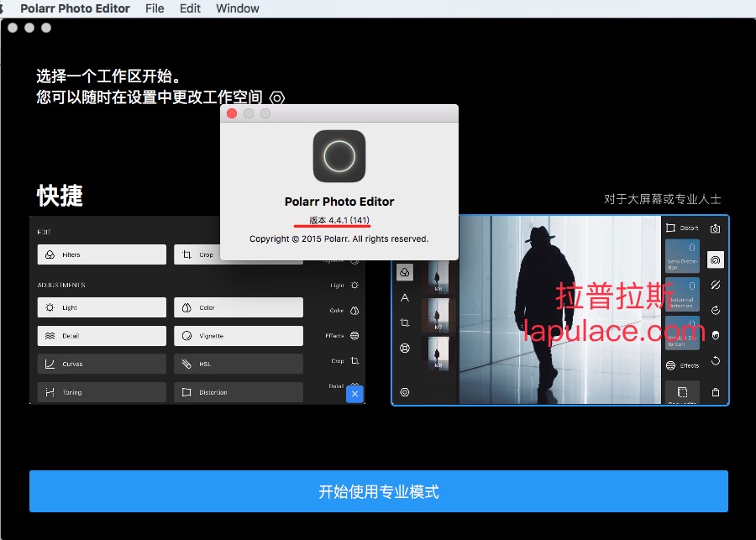756x540 pixels.
Task: Select the HSL adjustment
Action: pyautogui.click(x=239, y=364)
